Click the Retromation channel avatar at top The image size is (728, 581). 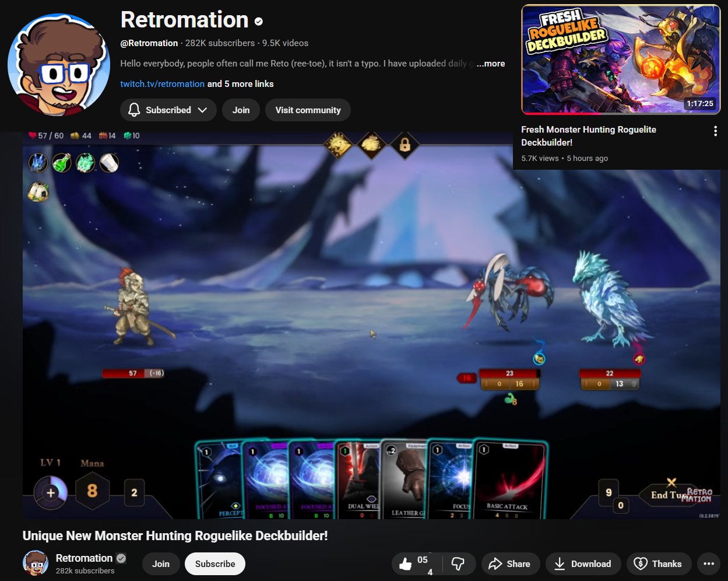coord(59,65)
